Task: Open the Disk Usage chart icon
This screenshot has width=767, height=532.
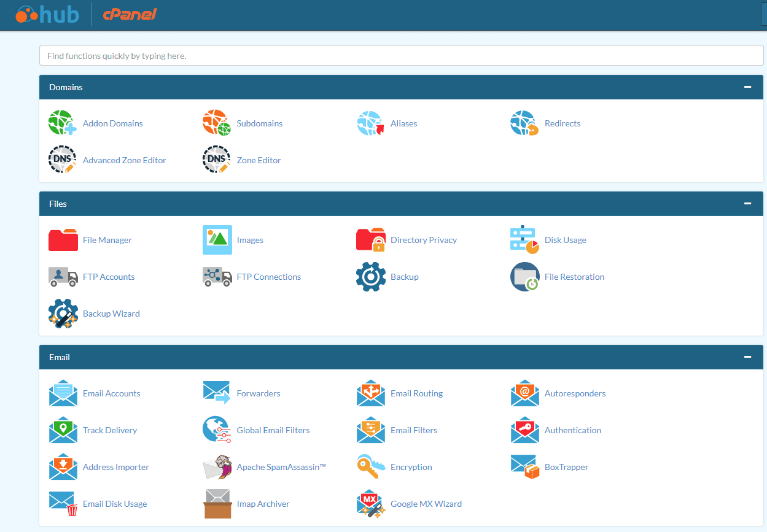Action: [x=524, y=239]
